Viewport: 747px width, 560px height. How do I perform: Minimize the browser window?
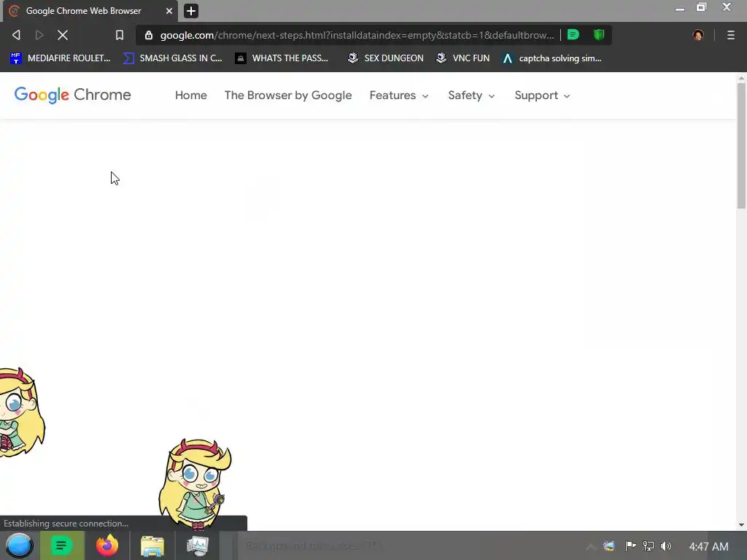tap(680, 9)
